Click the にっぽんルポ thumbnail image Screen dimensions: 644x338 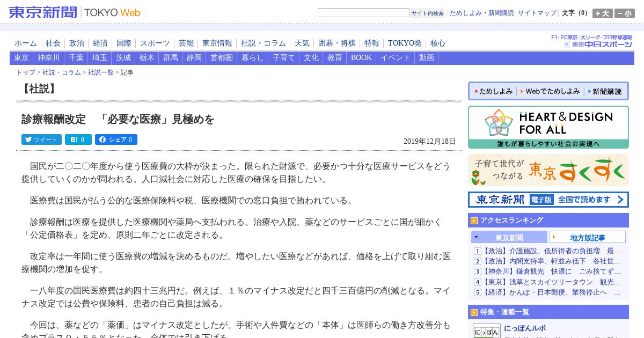coord(486,331)
